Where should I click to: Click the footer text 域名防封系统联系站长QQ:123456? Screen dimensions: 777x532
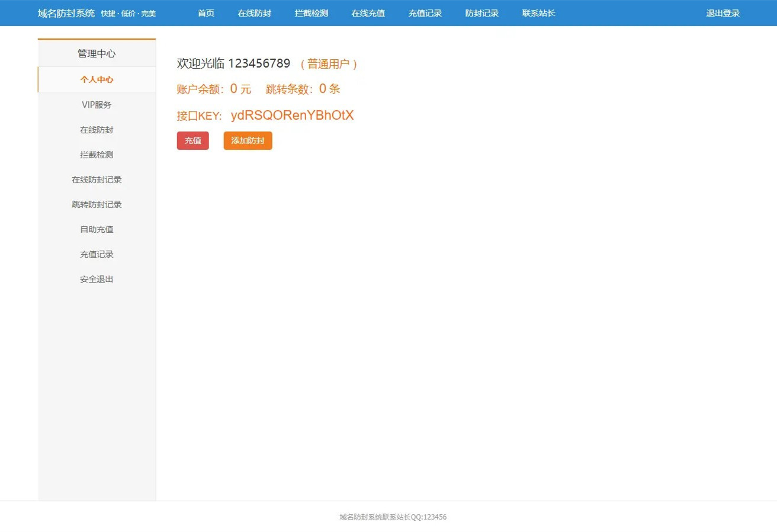point(393,517)
